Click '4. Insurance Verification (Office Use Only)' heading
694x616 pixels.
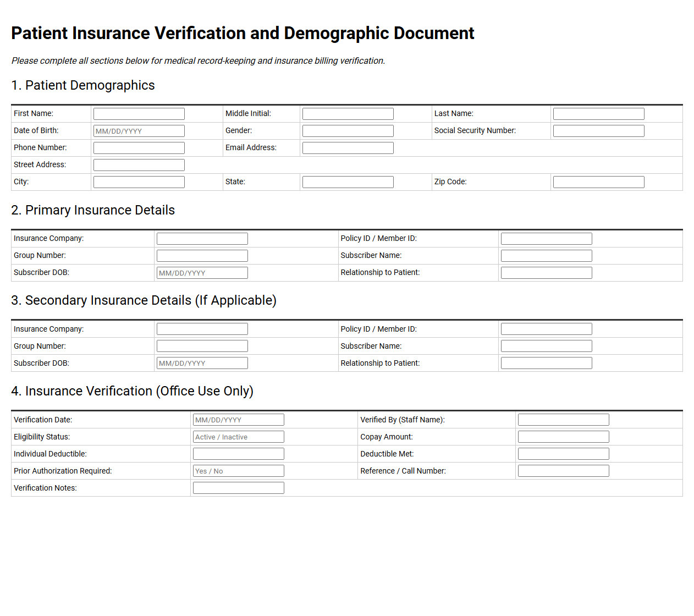tap(132, 391)
